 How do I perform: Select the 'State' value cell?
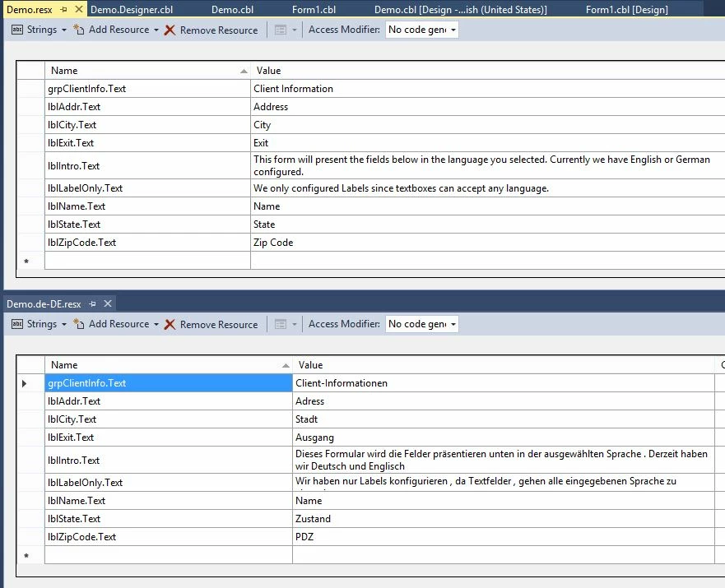pos(488,225)
